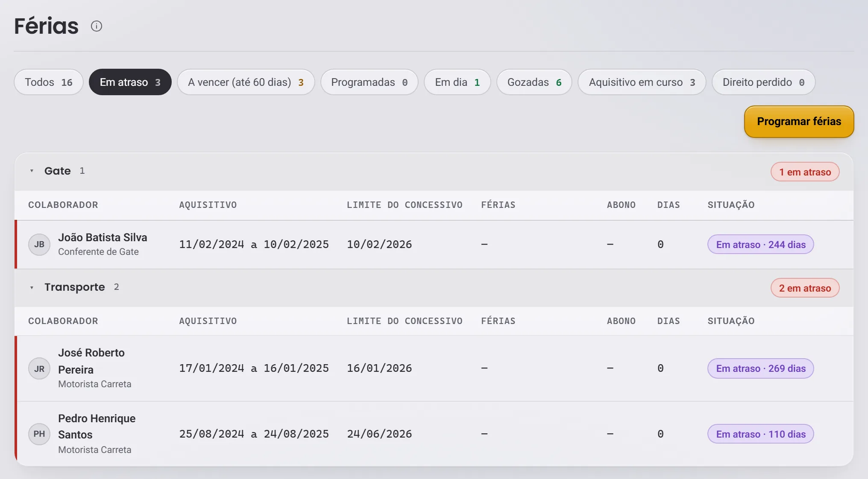This screenshot has height=479, width=868.
Task: Click the Em atraso · 244 dias status
Action: (761, 245)
